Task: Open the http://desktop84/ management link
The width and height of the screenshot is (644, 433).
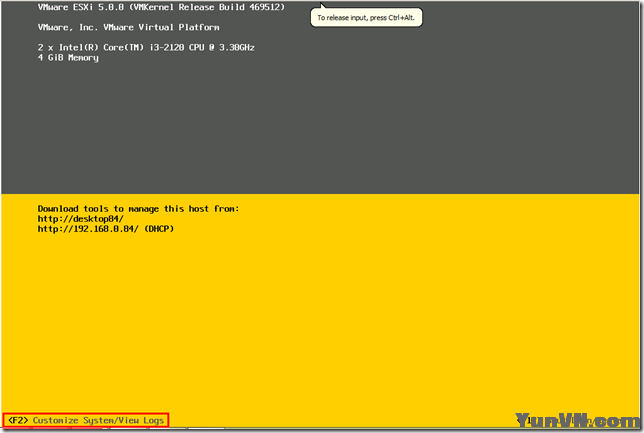Action: tap(80, 219)
